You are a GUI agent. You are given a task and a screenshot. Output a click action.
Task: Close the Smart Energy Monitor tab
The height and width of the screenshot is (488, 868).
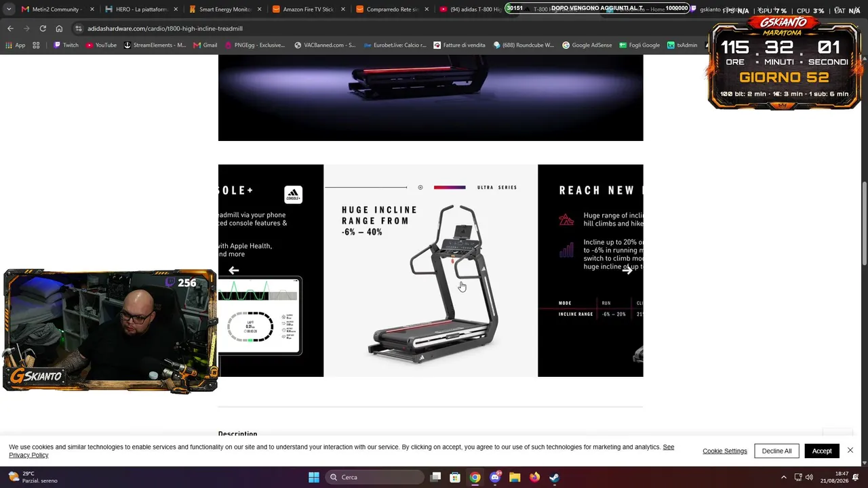pos(260,9)
